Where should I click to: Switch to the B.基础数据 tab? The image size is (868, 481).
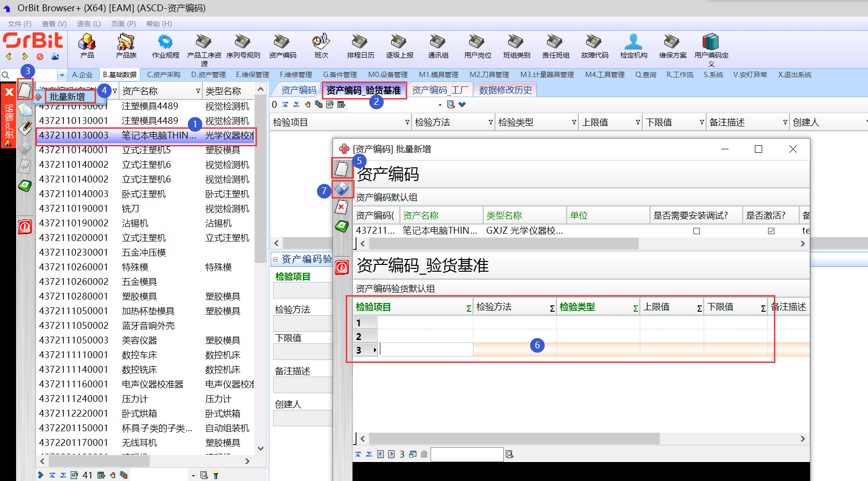coord(119,75)
